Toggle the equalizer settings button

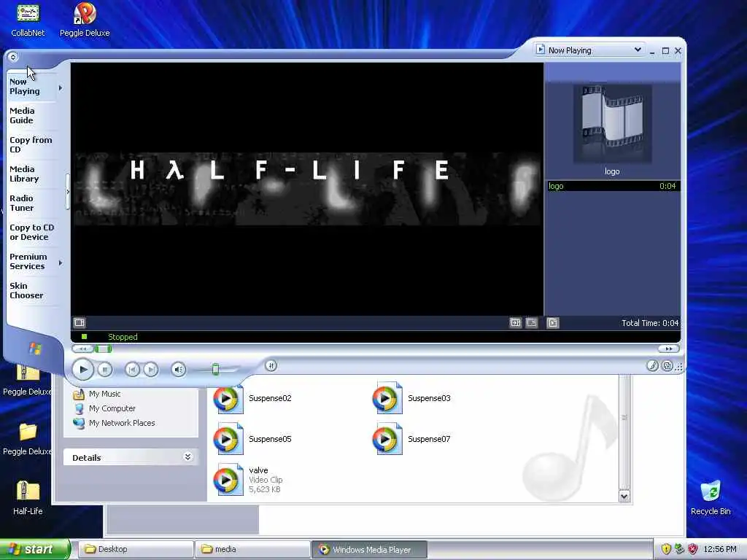coord(271,366)
